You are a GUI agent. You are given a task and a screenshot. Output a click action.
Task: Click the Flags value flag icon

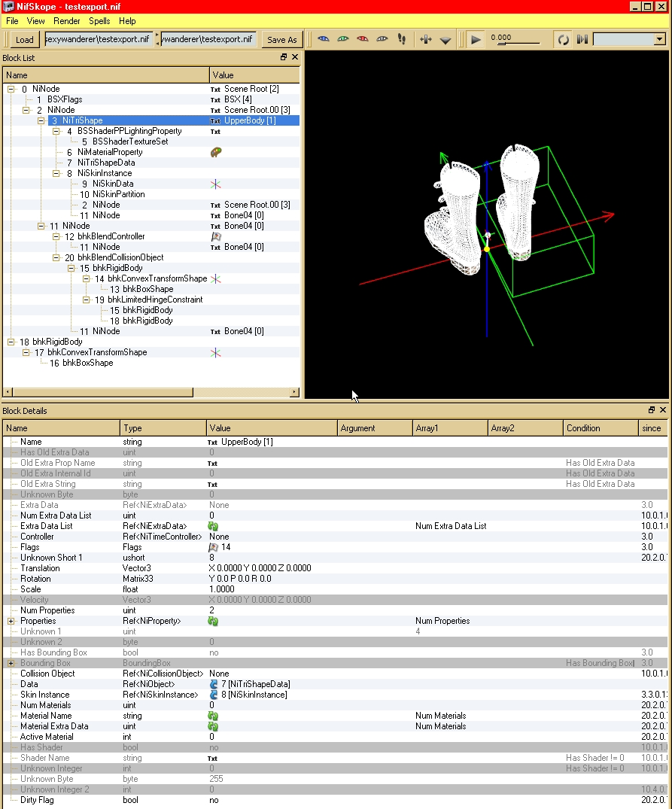(213, 547)
